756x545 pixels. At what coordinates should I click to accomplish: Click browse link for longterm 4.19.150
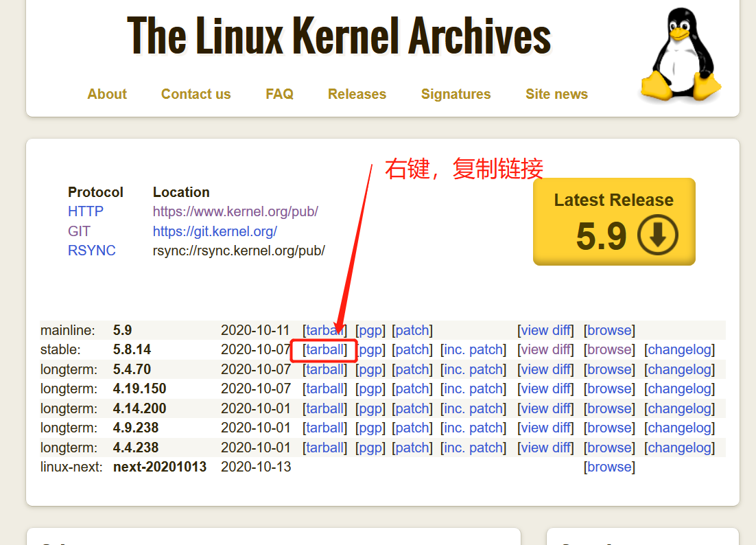[x=609, y=389]
